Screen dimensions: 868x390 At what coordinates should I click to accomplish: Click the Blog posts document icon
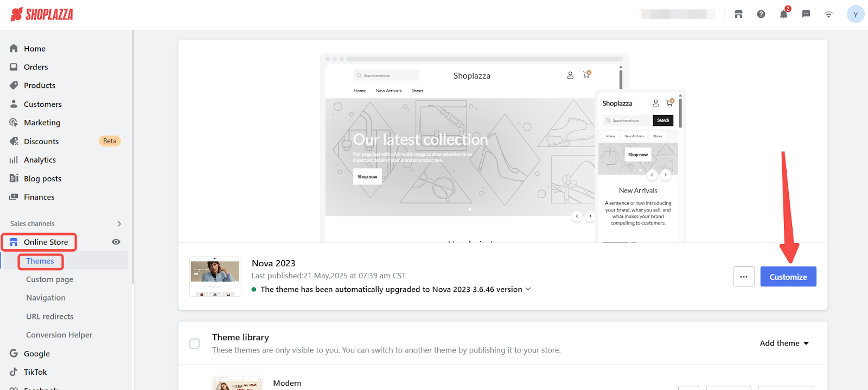(14, 178)
